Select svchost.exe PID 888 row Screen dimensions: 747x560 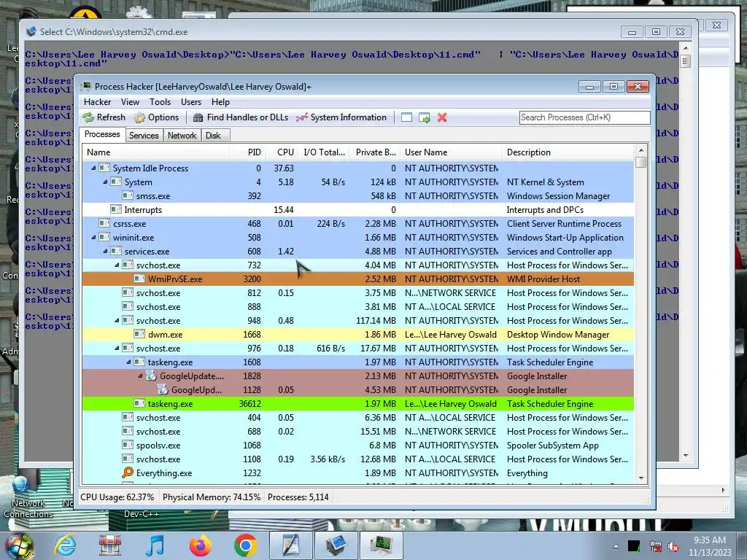tap(357, 307)
